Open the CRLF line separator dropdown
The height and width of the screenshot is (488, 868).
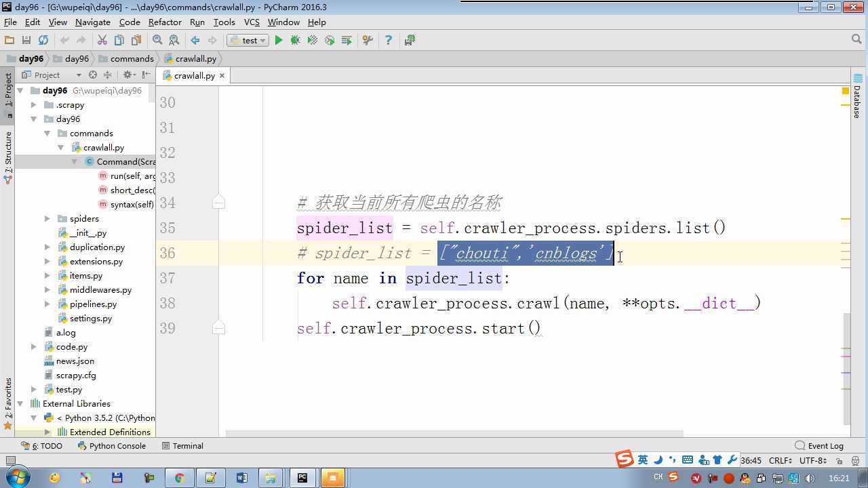point(781,460)
